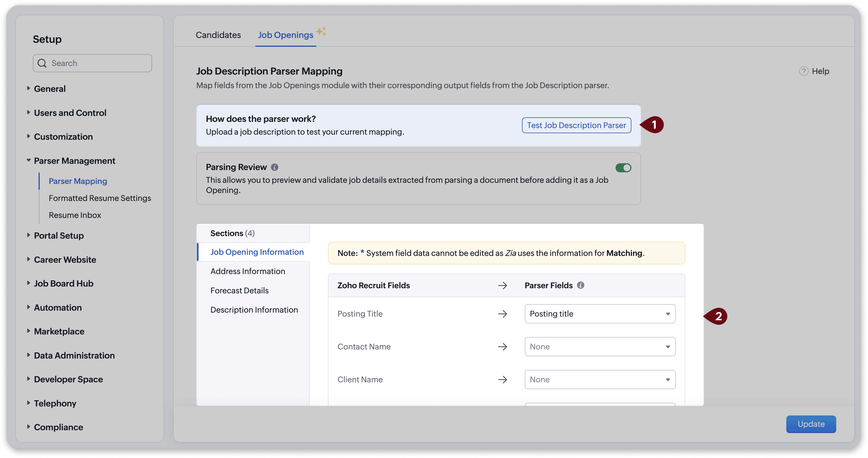Click the arrow icon in Client Name row
The image size is (868, 458).
[502, 379]
